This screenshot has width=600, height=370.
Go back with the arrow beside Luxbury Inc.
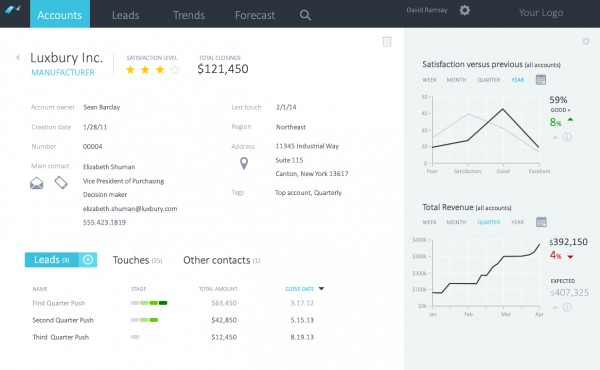pos(18,57)
